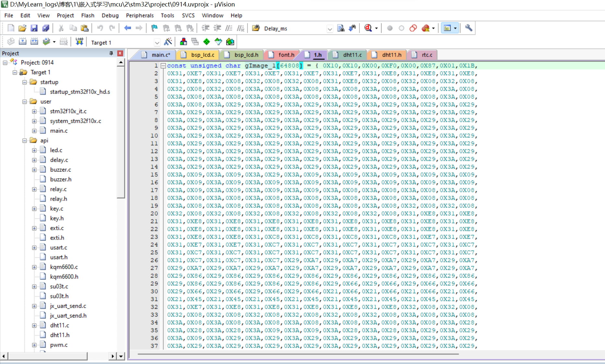605x364 pixels.
Task: Open the Target 1 dropdown
Action: [157, 42]
